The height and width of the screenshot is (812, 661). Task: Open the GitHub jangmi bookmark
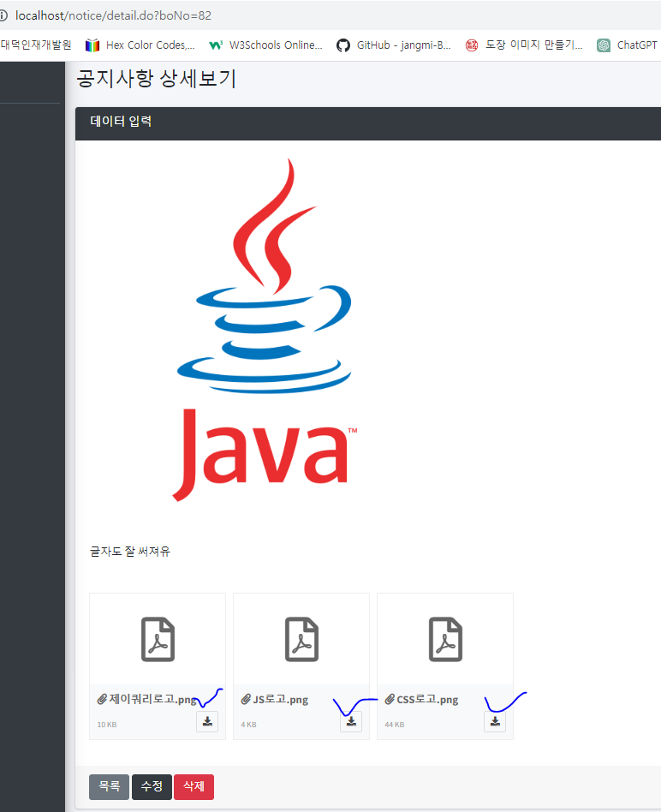coord(393,45)
